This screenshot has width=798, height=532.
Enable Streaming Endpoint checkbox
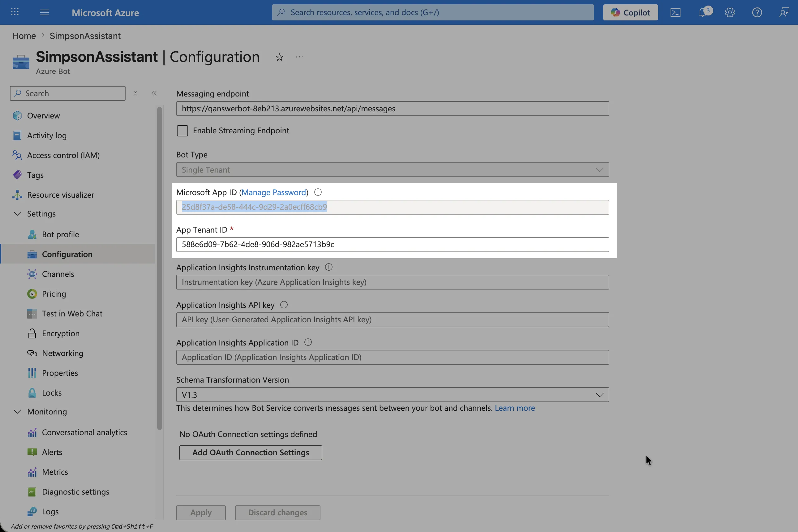[182, 131]
